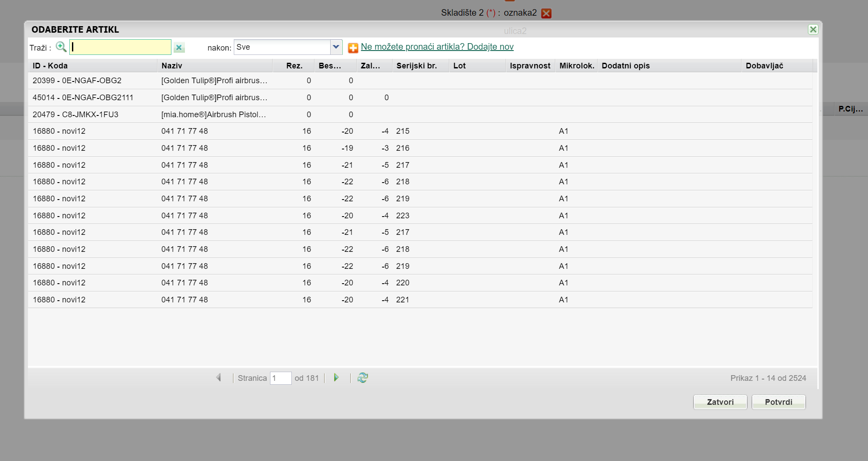This screenshot has width=868, height=461.
Task: Click P.Cij... column header in background window
Action: tap(850, 109)
